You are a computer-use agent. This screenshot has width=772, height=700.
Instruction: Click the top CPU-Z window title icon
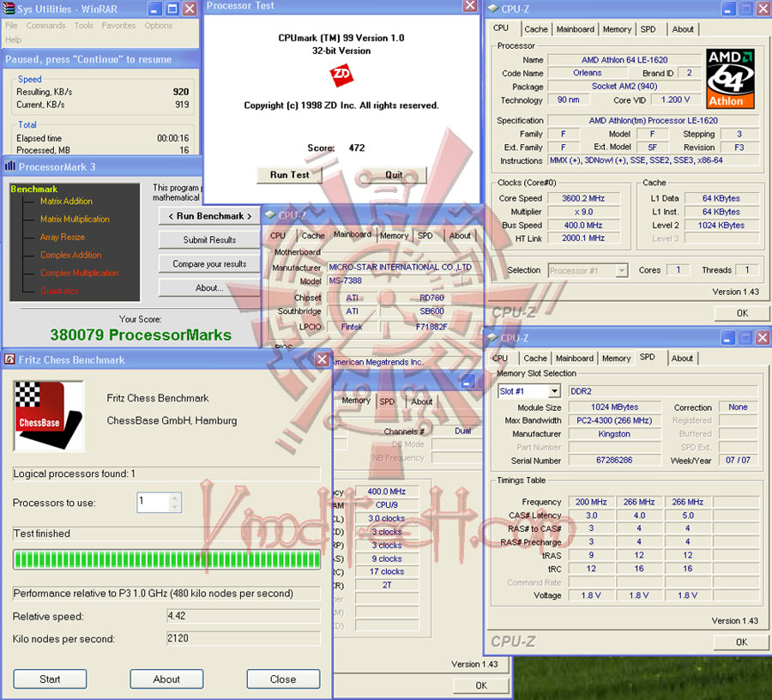pos(493,9)
